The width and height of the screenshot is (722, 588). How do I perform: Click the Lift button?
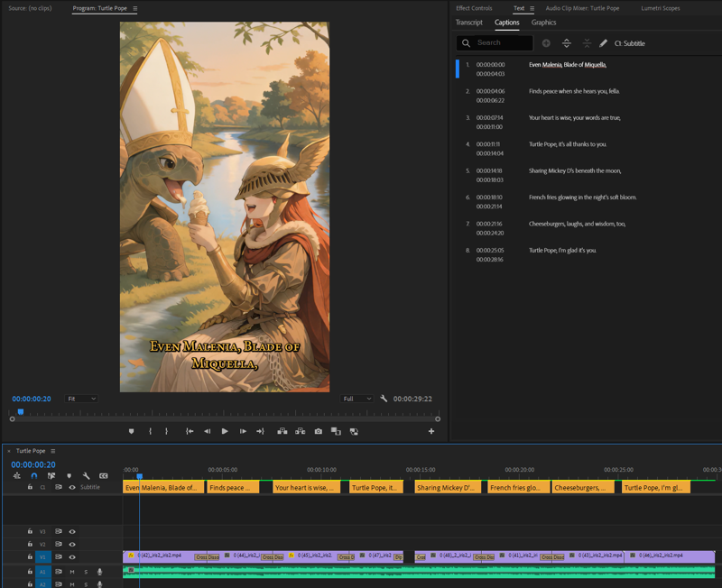(x=282, y=431)
